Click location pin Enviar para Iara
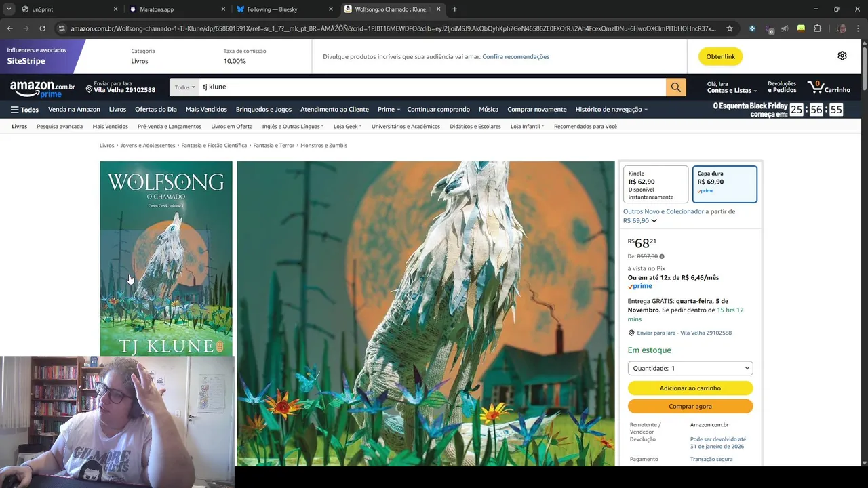This screenshot has height=488, width=868. click(x=121, y=87)
